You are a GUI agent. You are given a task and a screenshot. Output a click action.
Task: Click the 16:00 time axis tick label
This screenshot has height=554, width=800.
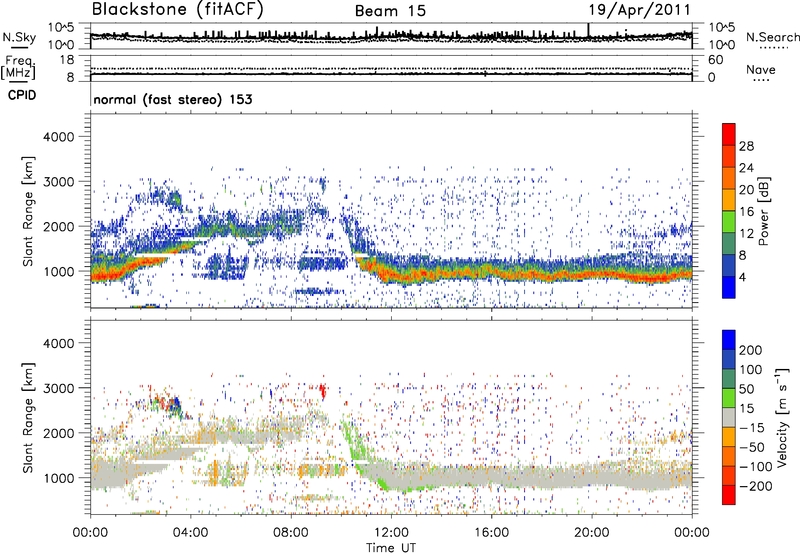[x=491, y=533]
